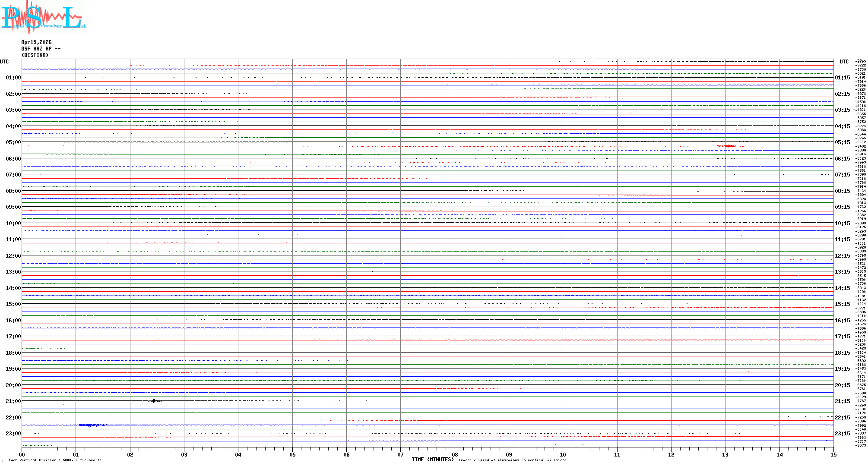868x466 pixels.
Task: Click the black seismic event on 21:00 trace
Action: [155, 401]
